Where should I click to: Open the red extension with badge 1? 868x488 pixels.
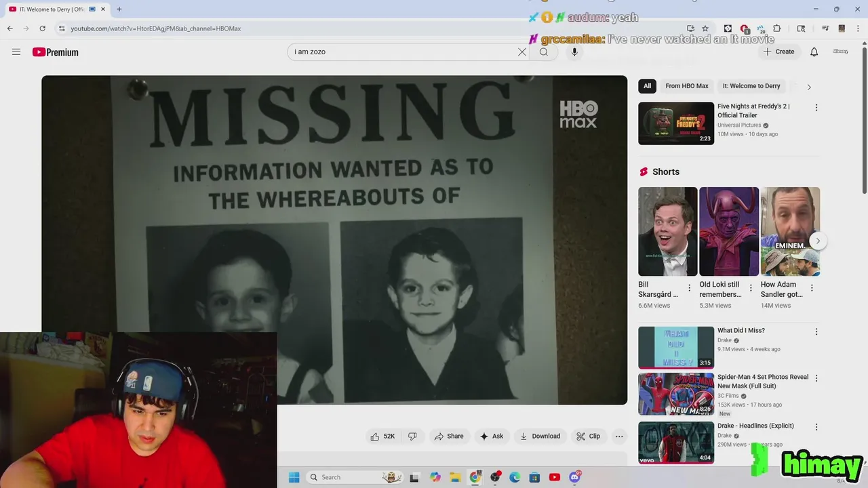(x=745, y=28)
